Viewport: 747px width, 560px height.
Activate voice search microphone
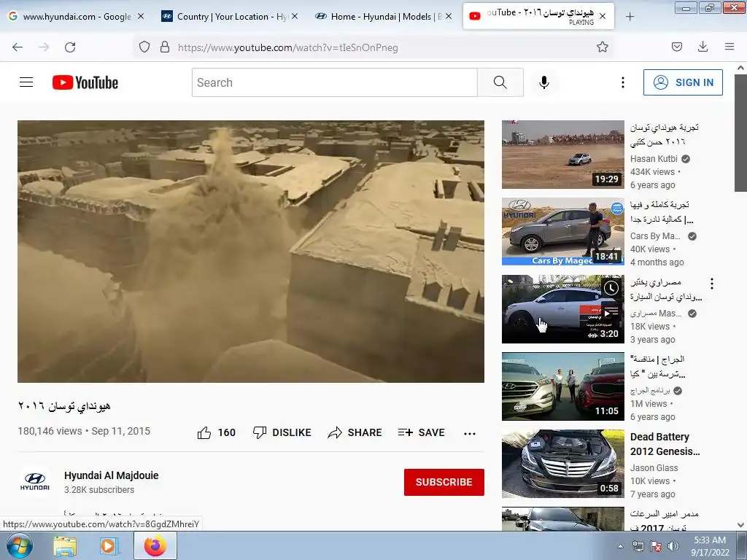(x=544, y=82)
